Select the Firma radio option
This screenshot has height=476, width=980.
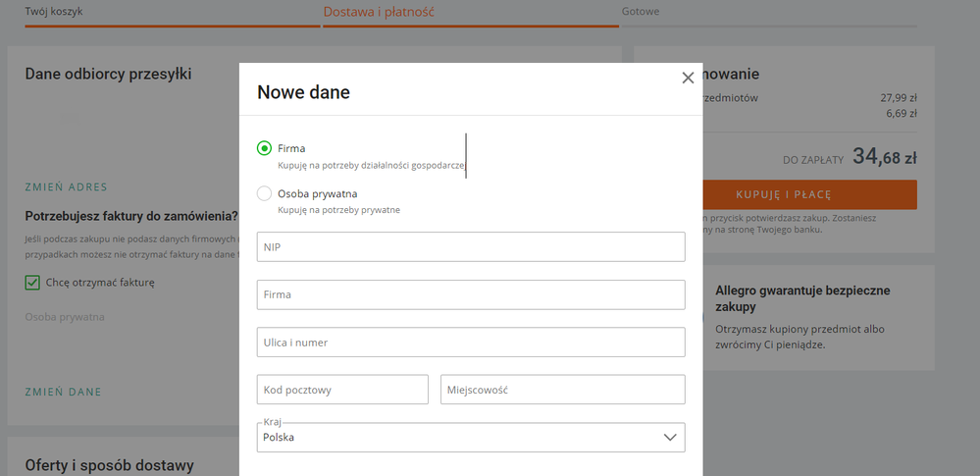264,148
